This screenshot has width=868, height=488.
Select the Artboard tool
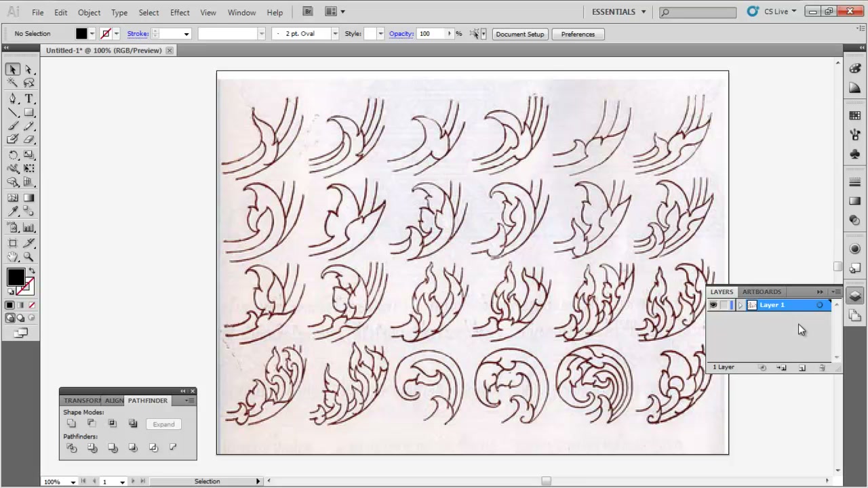[13, 243]
